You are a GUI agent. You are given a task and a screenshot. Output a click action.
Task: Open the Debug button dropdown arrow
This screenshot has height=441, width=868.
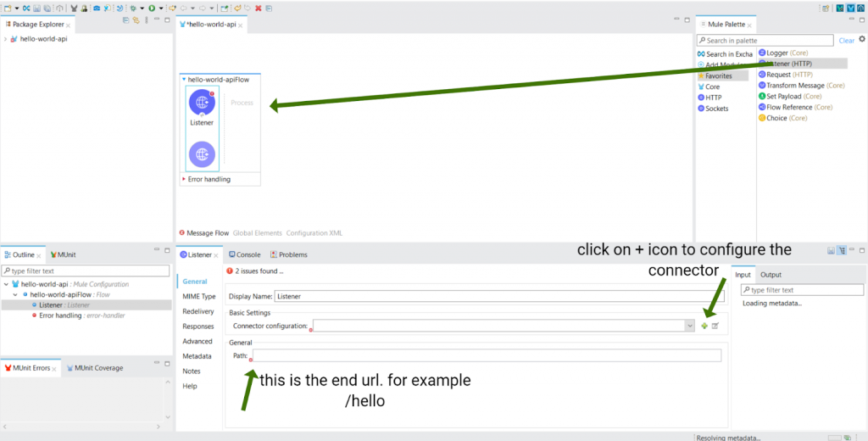pyautogui.click(x=142, y=8)
